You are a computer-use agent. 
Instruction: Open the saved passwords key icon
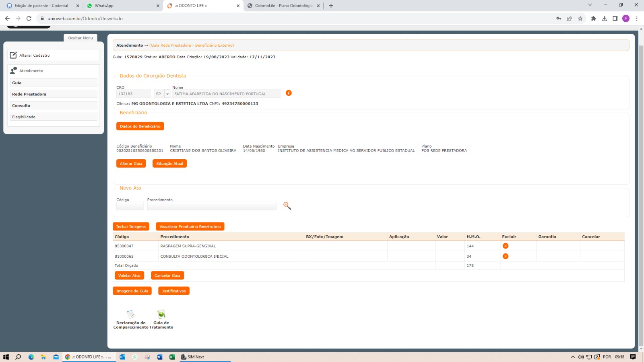point(559,19)
